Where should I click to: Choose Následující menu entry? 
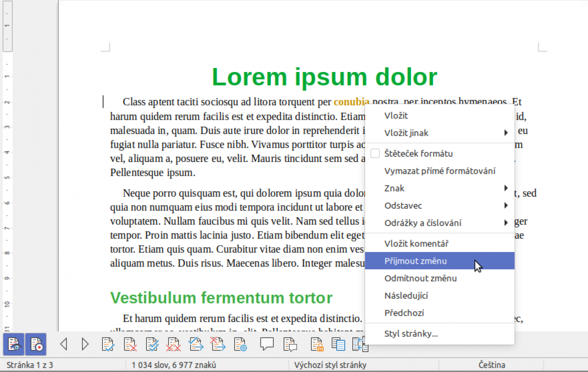[440, 296]
